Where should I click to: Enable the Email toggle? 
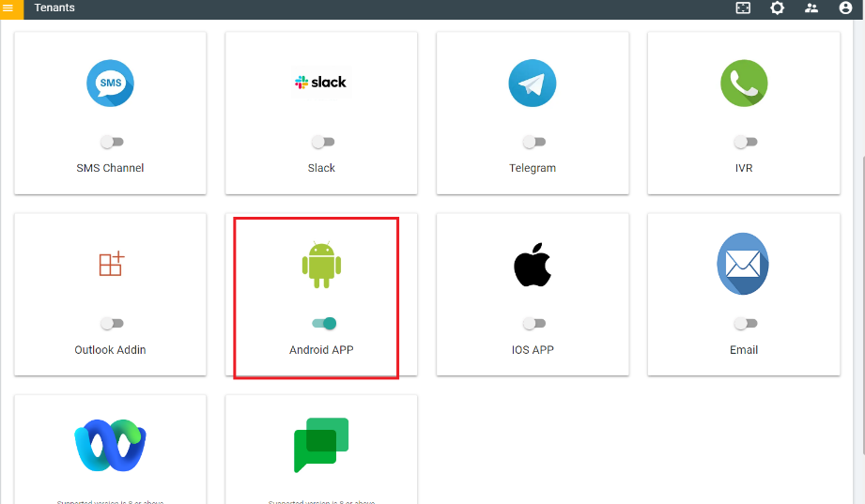coord(746,323)
